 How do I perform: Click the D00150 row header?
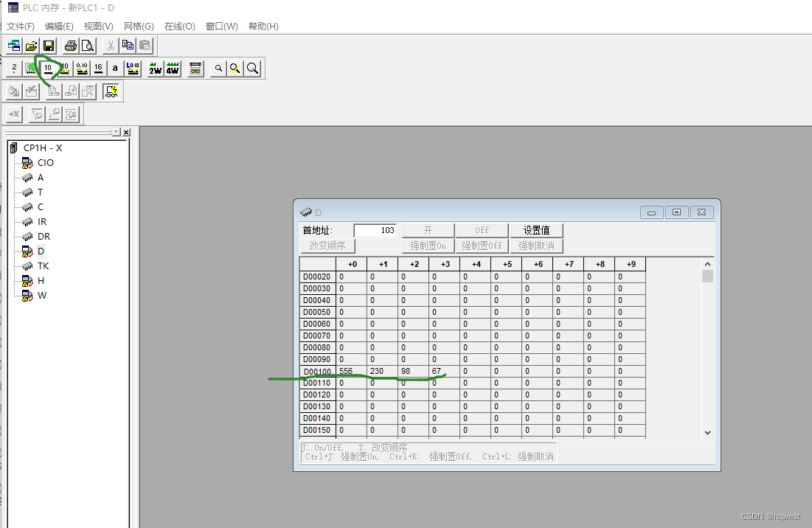point(317,430)
